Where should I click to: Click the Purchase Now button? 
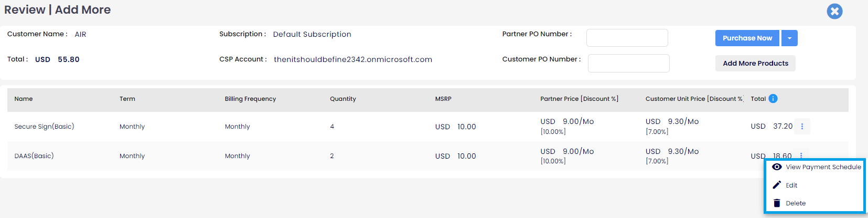click(747, 38)
